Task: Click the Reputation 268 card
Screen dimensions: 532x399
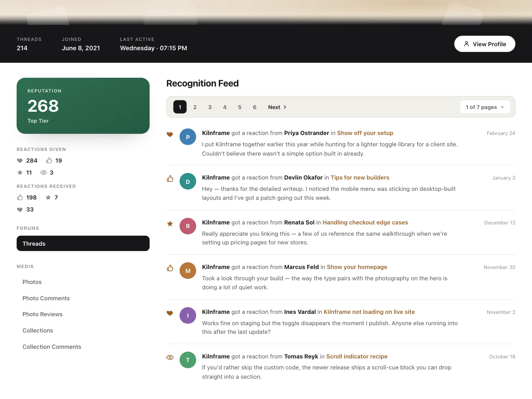Action: coord(83,106)
